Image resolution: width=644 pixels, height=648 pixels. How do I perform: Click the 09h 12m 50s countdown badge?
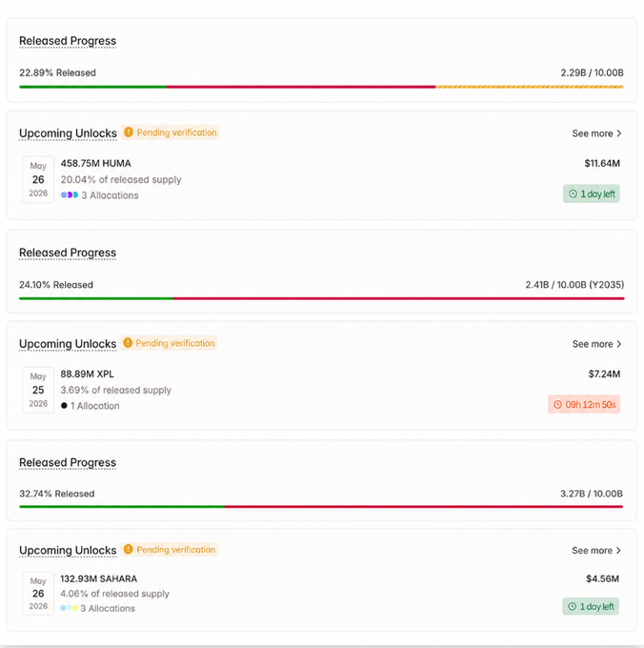click(x=584, y=405)
